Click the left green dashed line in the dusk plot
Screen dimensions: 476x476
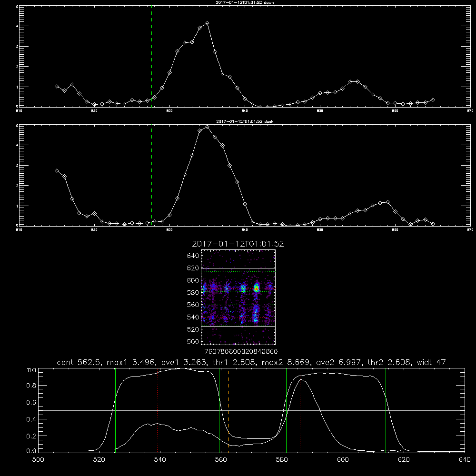pos(151,176)
